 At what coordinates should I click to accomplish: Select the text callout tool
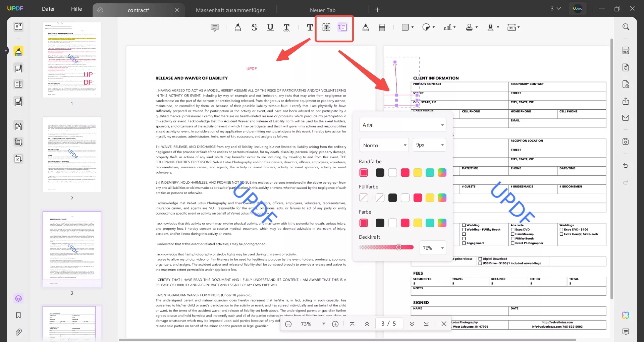342,27
